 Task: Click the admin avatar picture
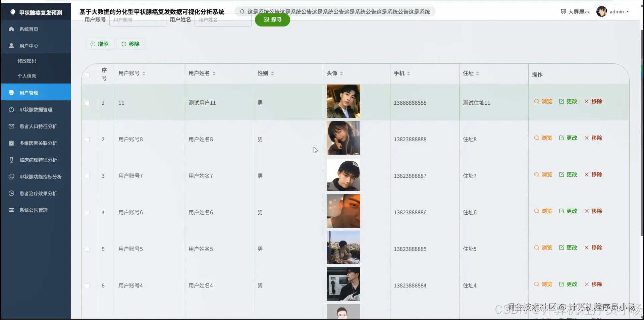coord(602,12)
